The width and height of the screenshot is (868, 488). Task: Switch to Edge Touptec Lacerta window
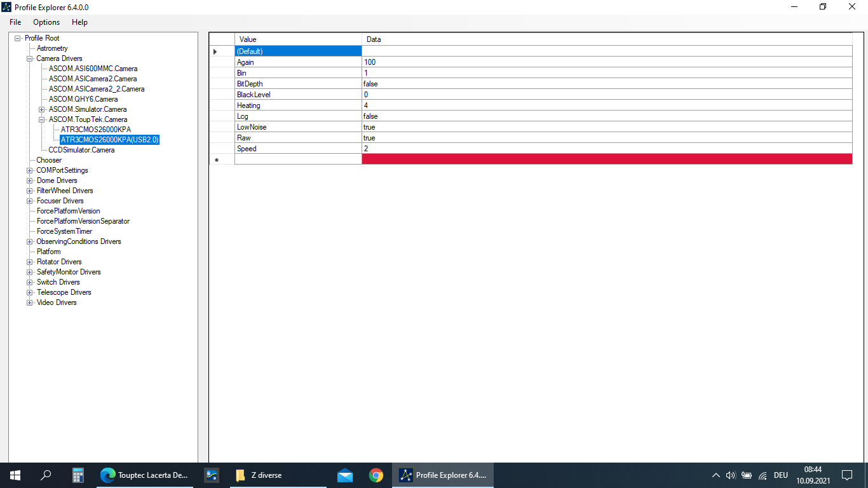[x=145, y=475]
